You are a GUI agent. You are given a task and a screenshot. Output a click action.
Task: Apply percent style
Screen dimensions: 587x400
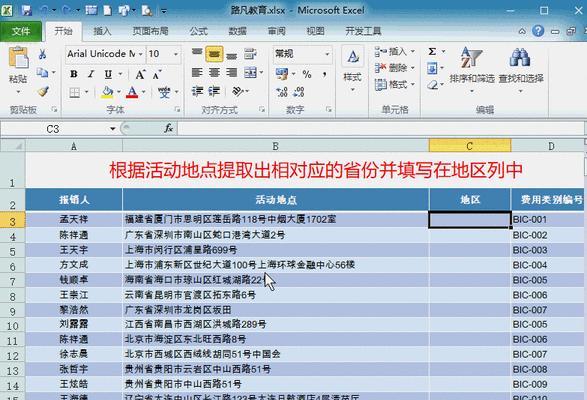pyautogui.click(x=307, y=74)
